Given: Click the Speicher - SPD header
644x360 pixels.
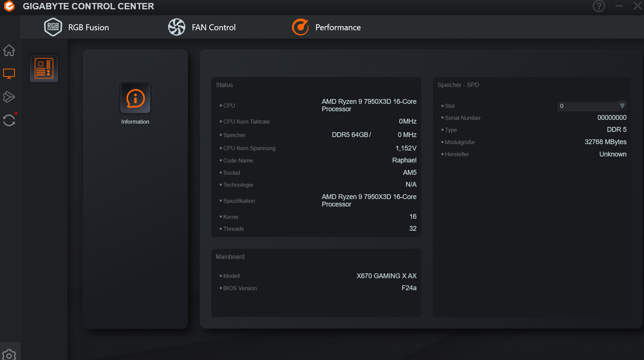Looking at the screenshot, I should click(458, 85).
